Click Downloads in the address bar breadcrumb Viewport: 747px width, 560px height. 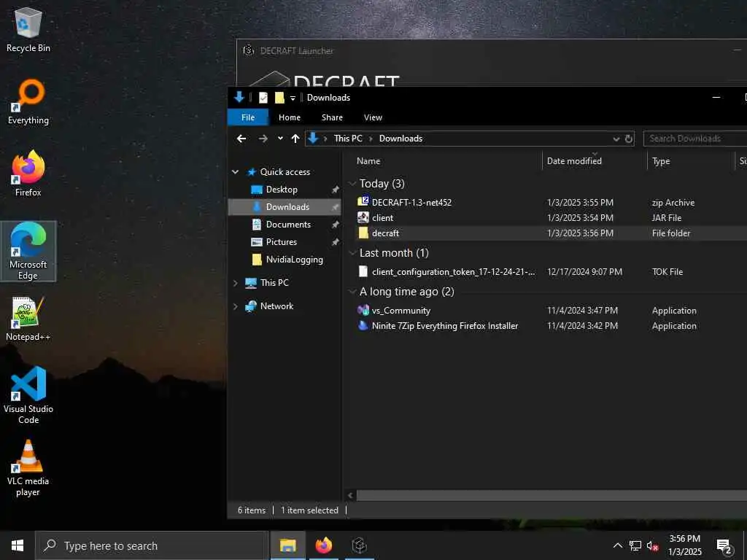point(400,139)
